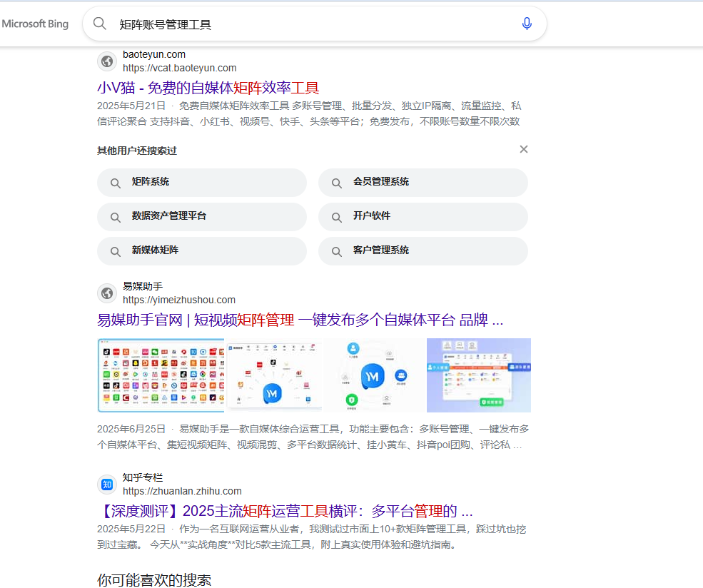
Task: Click snippet dated 2025年5月22日
Action: (x=312, y=537)
